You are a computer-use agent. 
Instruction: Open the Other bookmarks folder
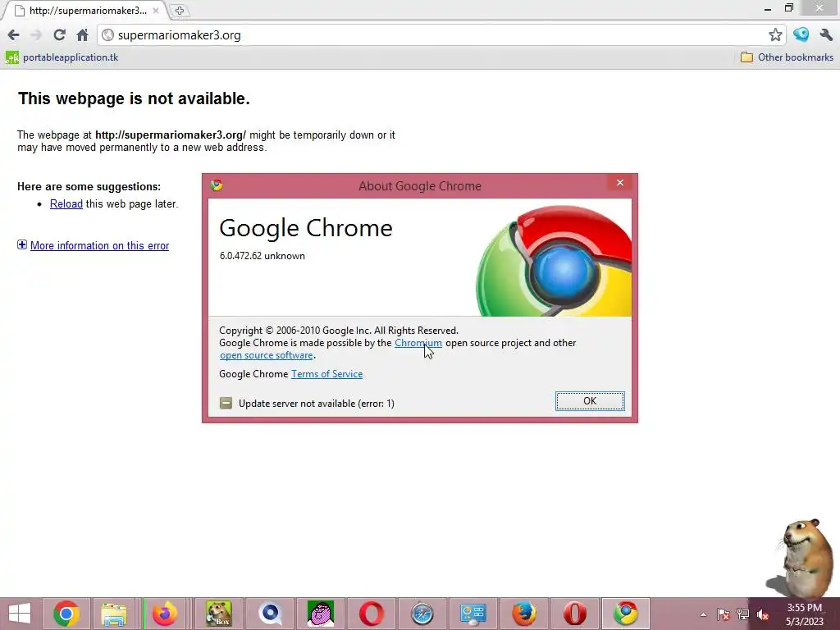(x=787, y=57)
